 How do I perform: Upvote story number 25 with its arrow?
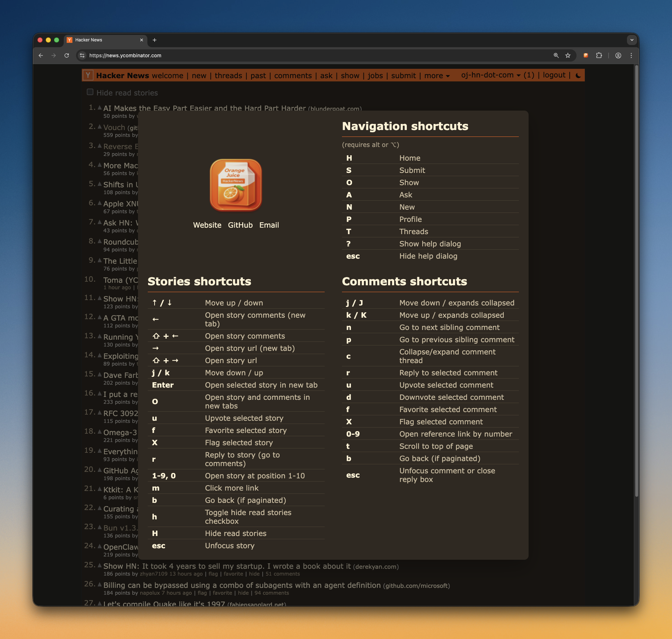point(100,565)
